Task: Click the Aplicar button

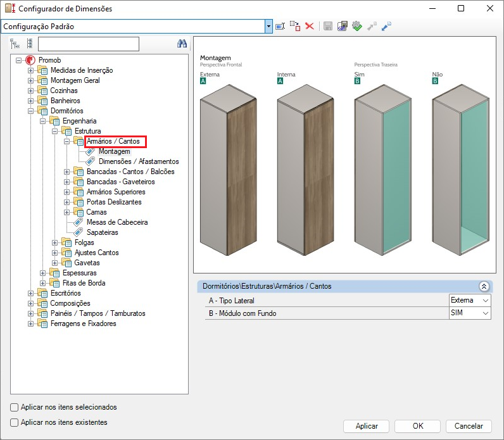Action: tap(367, 426)
